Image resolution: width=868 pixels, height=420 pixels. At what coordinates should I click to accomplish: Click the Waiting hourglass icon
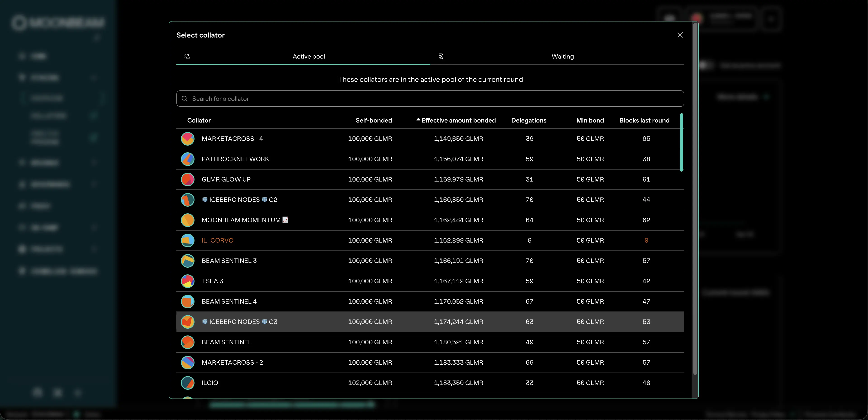tap(441, 57)
